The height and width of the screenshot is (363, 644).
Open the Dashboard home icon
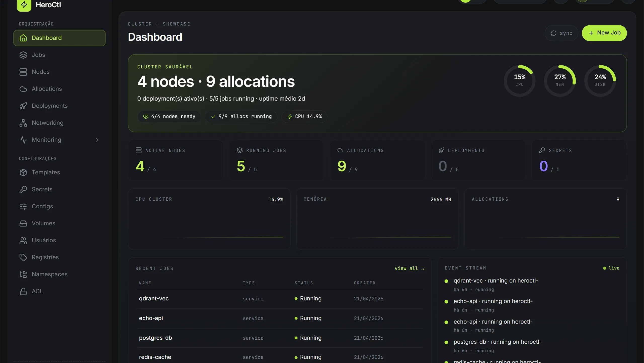click(23, 38)
